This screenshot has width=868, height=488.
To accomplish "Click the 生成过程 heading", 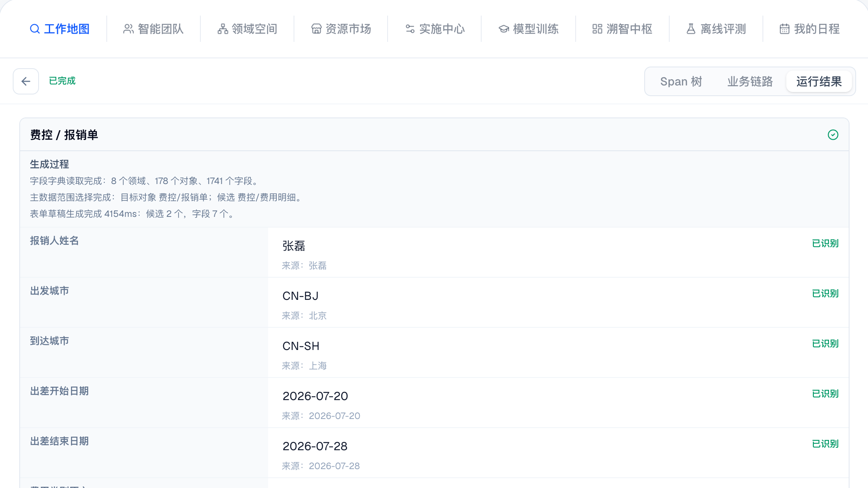I will (49, 164).
